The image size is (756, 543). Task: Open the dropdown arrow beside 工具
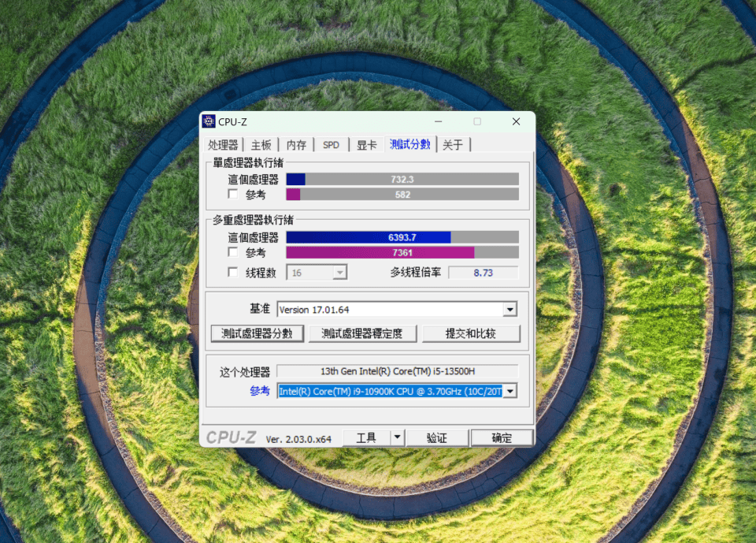pos(397,437)
